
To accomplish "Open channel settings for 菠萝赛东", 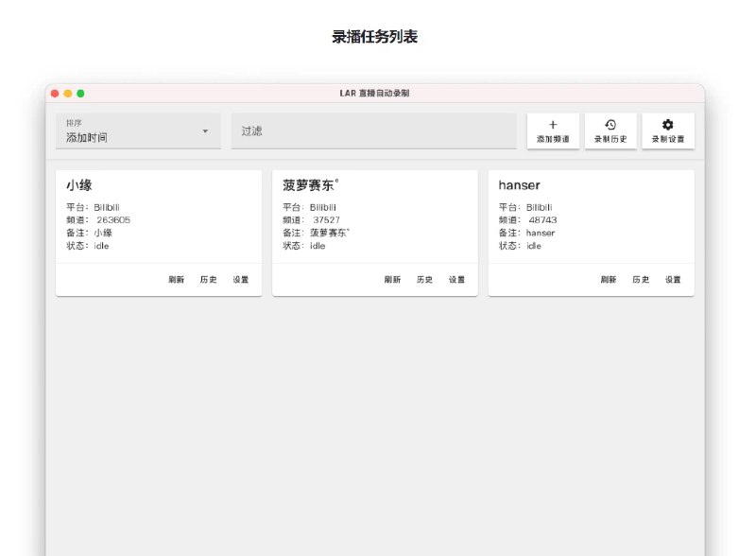I will (x=457, y=280).
